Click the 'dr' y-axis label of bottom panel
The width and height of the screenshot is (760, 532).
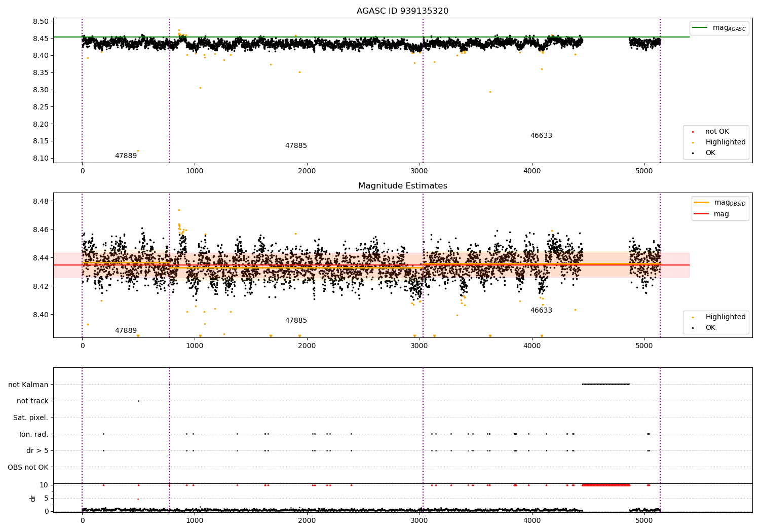point(33,498)
